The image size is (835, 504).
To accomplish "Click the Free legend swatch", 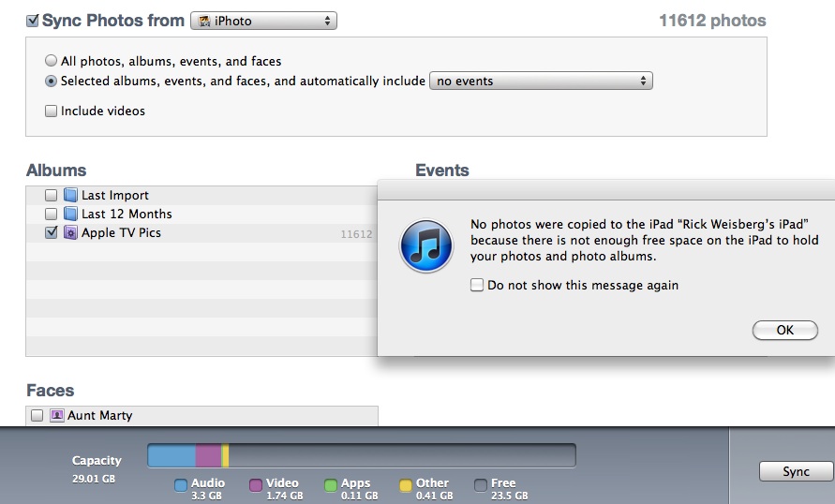I will [x=481, y=485].
